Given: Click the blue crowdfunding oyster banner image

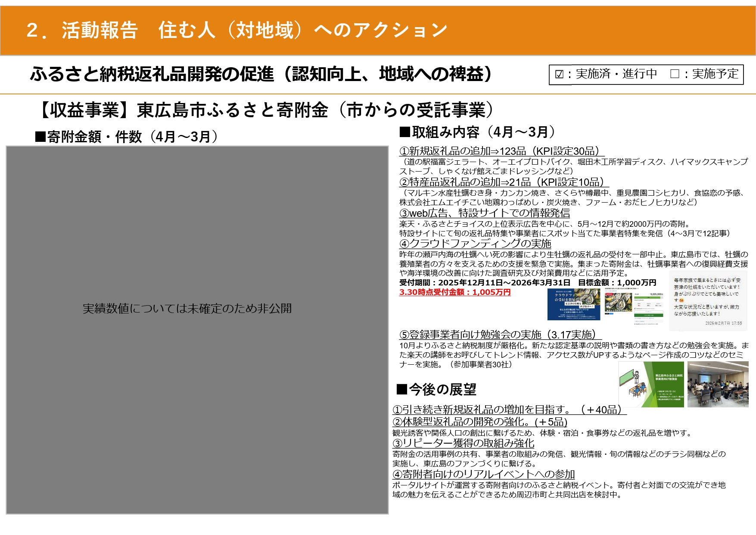Looking at the screenshot, I should coord(574,304).
